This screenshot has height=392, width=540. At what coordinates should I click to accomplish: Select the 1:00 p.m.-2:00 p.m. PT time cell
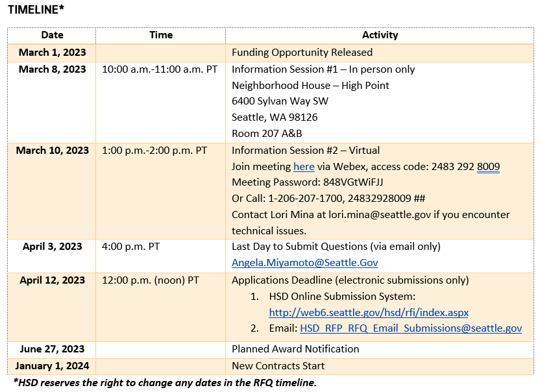tap(154, 150)
